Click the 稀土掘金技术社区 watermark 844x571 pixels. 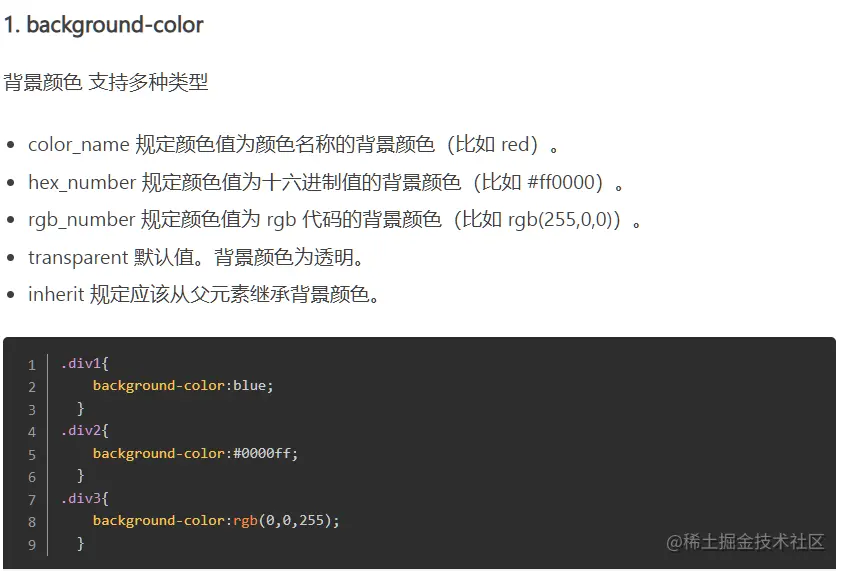[744, 541]
